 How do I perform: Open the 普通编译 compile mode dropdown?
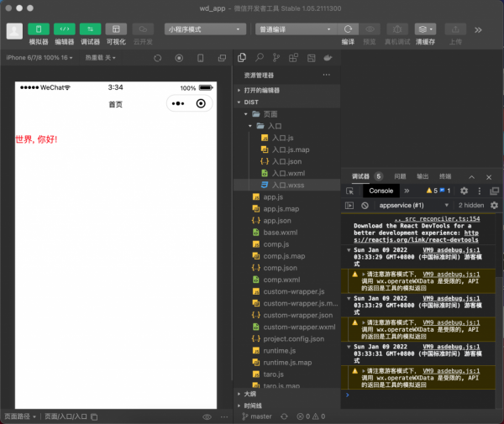296,29
